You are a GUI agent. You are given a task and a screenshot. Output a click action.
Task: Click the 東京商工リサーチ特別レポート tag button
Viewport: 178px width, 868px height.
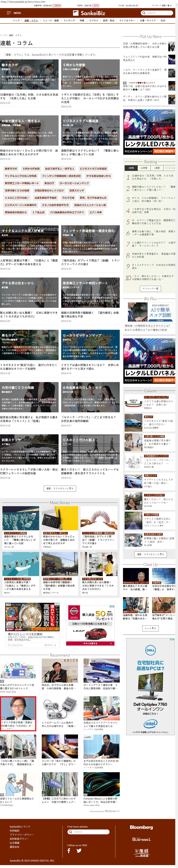tap(22, 183)
